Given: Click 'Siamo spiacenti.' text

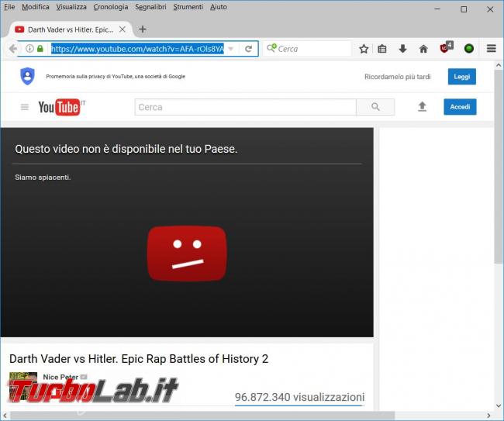Looking at the screenshot, I should tap(43, 178).
